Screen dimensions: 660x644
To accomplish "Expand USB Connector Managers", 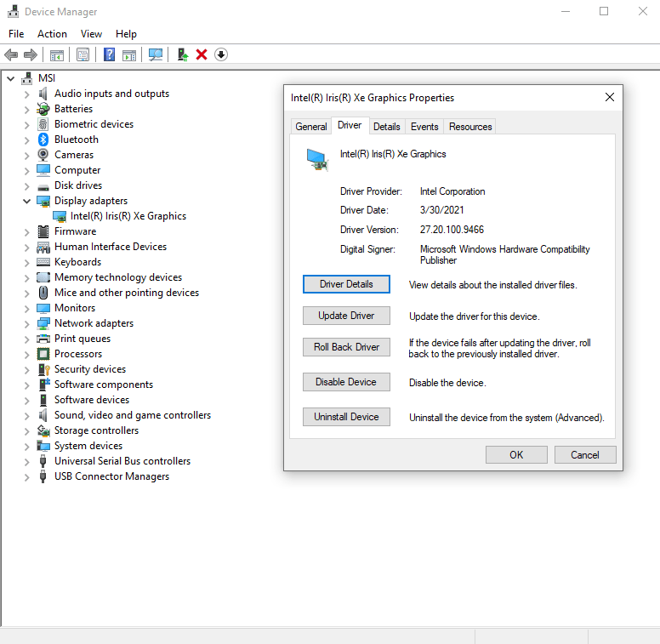I will point(27,477).
